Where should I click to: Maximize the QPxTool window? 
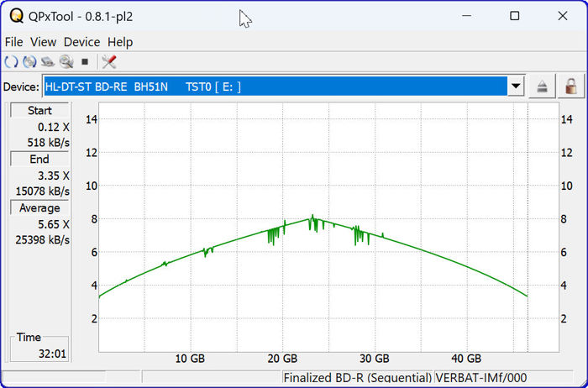pyautogui.click(x=515, y=16)
